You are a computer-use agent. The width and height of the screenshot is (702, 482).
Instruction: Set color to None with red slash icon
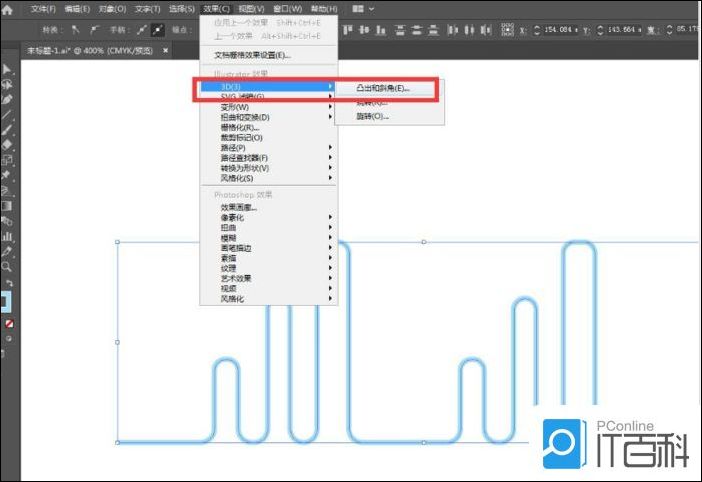(9, 324)
